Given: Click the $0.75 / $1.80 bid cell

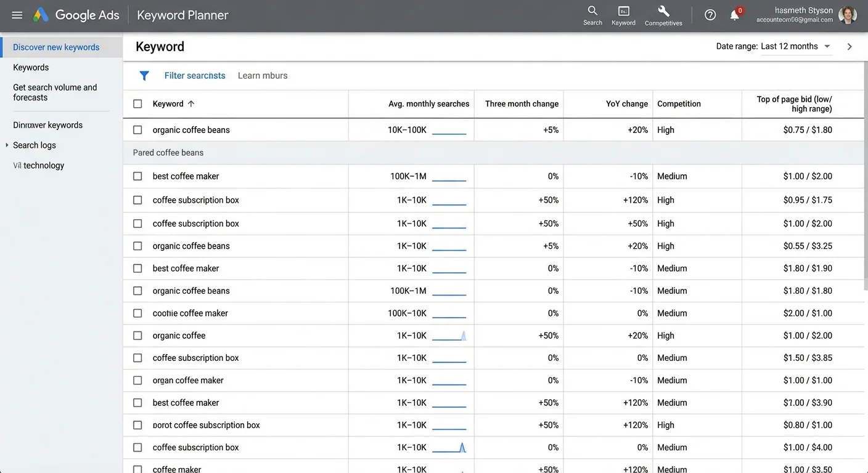Looking at the screenshot, I should click(x=808, y=130).
